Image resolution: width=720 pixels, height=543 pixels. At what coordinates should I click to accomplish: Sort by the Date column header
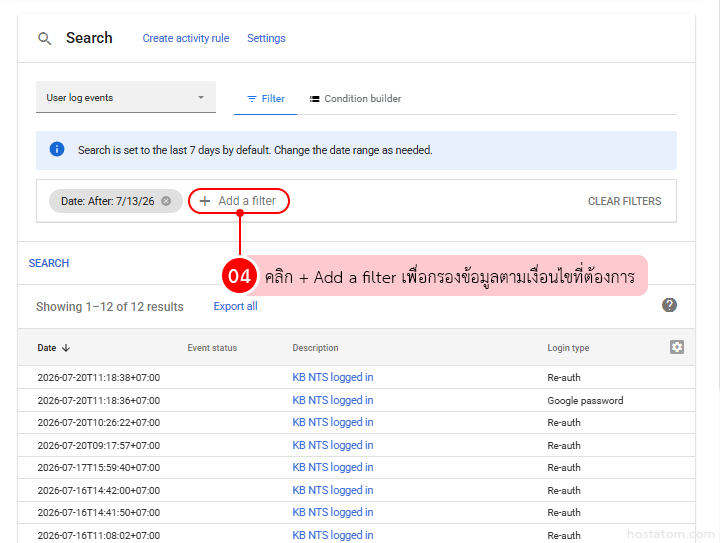click(53, 348)
